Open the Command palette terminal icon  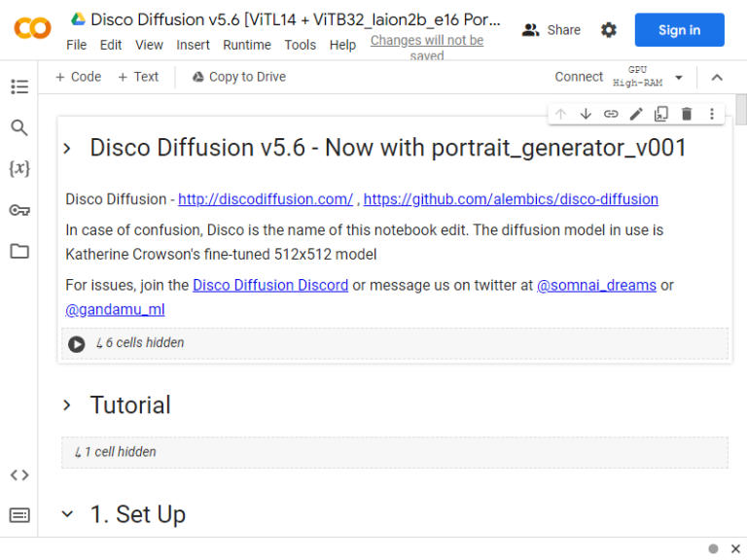click(19, 515)
